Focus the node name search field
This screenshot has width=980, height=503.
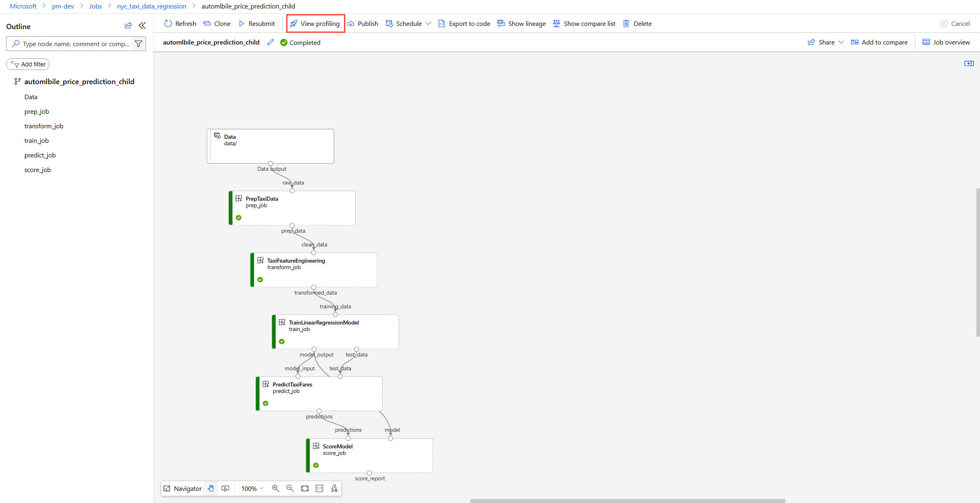76,44
